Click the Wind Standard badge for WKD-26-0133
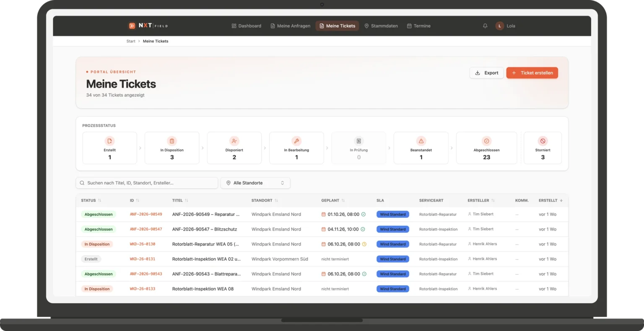The height and width of the screenshot is (331, 644). (x=393, y=289)
